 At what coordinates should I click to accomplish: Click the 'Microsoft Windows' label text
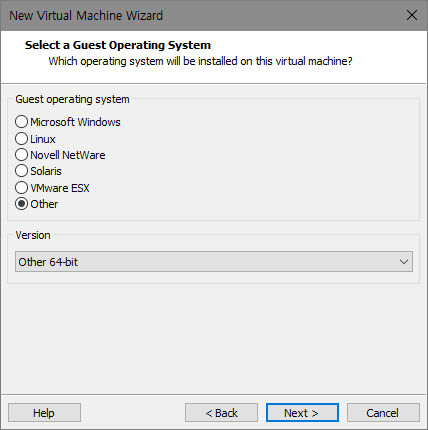(x=75, y=122)
